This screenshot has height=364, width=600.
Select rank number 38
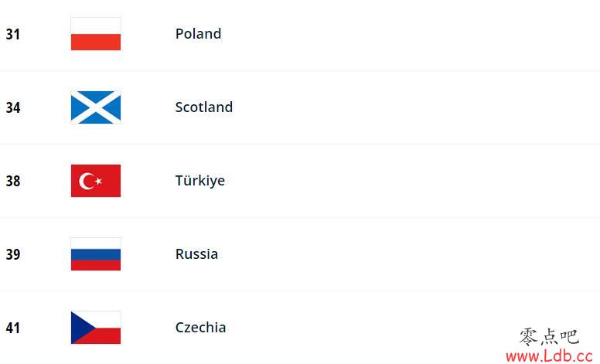(13, 181)
